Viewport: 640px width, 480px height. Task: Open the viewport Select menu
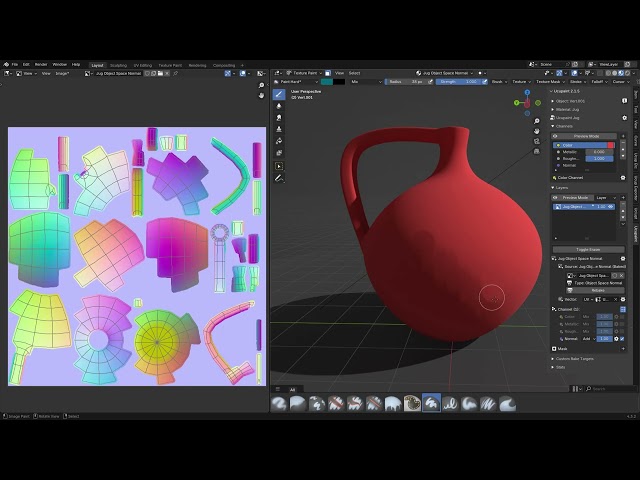point(354,73)
